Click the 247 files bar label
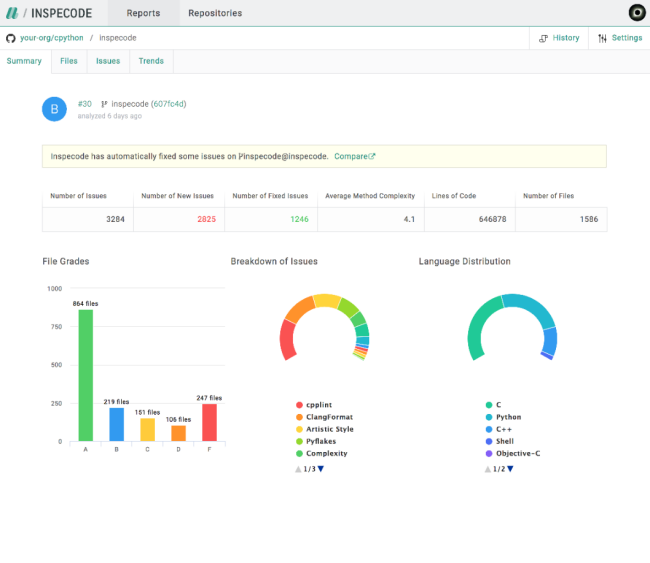 tap(209, 398)
